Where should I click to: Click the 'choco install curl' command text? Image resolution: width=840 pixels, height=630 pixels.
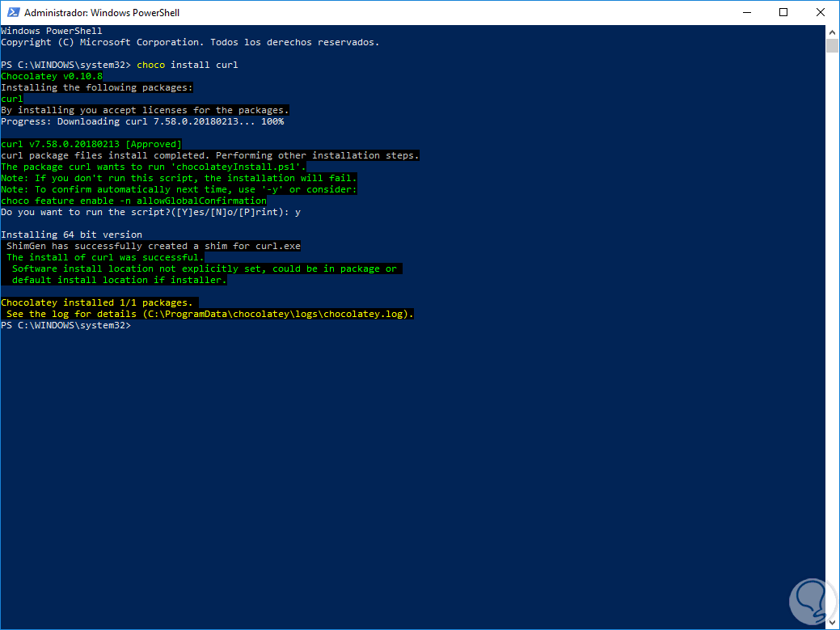coord(188,65)
